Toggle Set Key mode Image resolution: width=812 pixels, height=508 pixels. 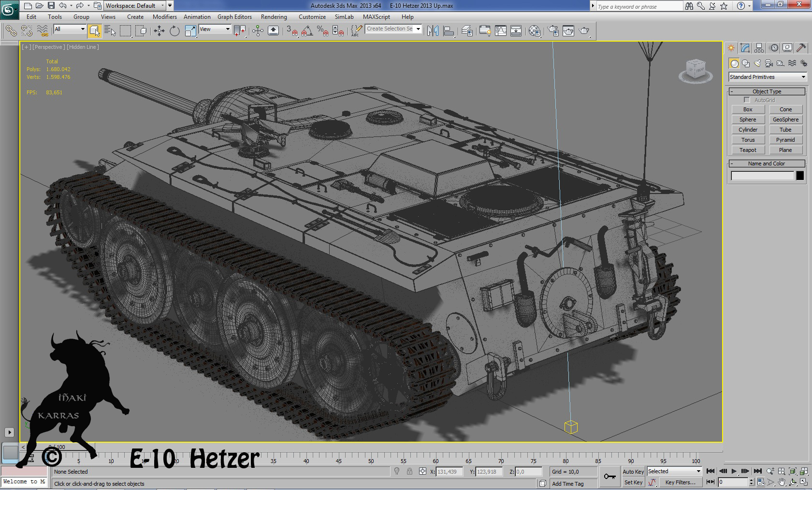coord(633,482)
